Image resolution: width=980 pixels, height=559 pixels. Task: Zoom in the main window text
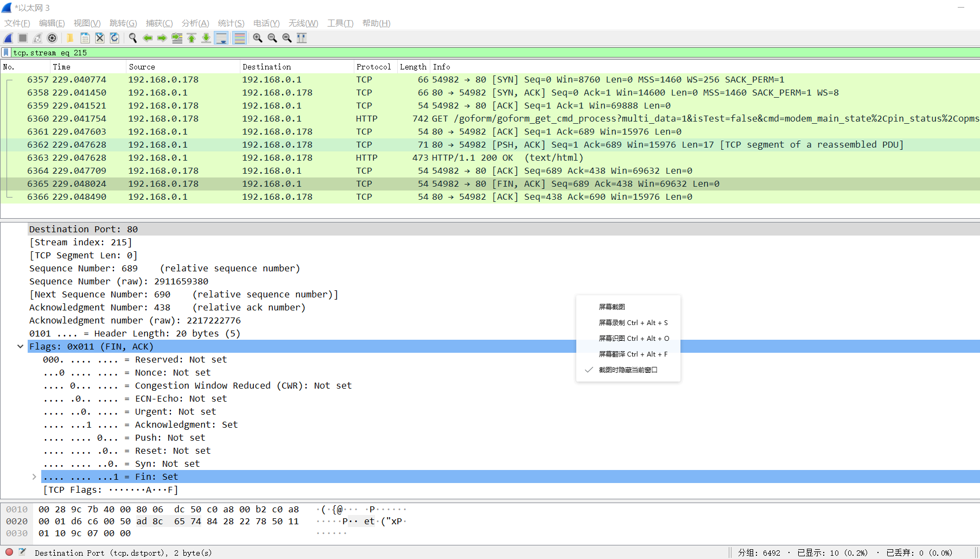pos(258,38)
